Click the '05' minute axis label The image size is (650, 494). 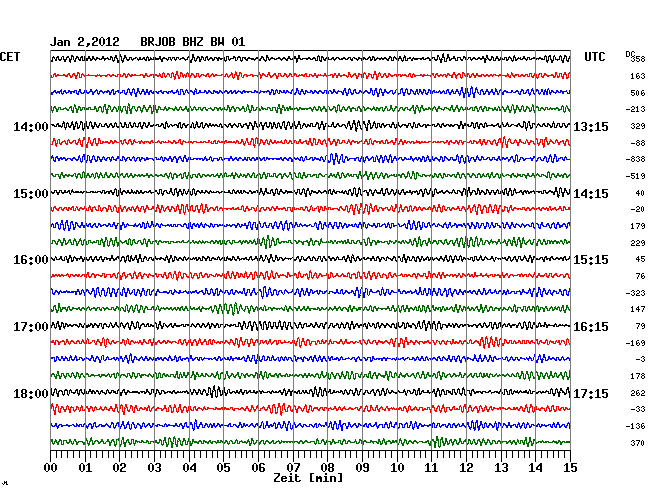click(223, 468)
